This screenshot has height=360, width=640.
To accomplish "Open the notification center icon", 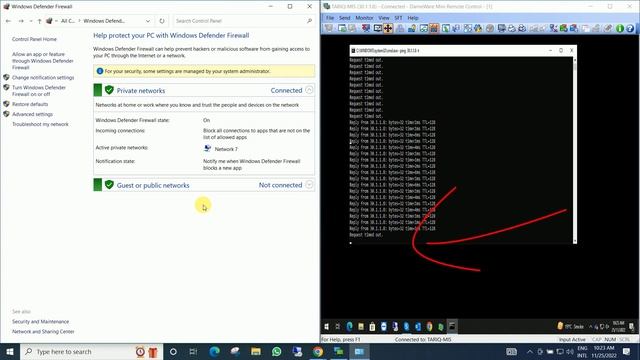I will pos(627,351).
